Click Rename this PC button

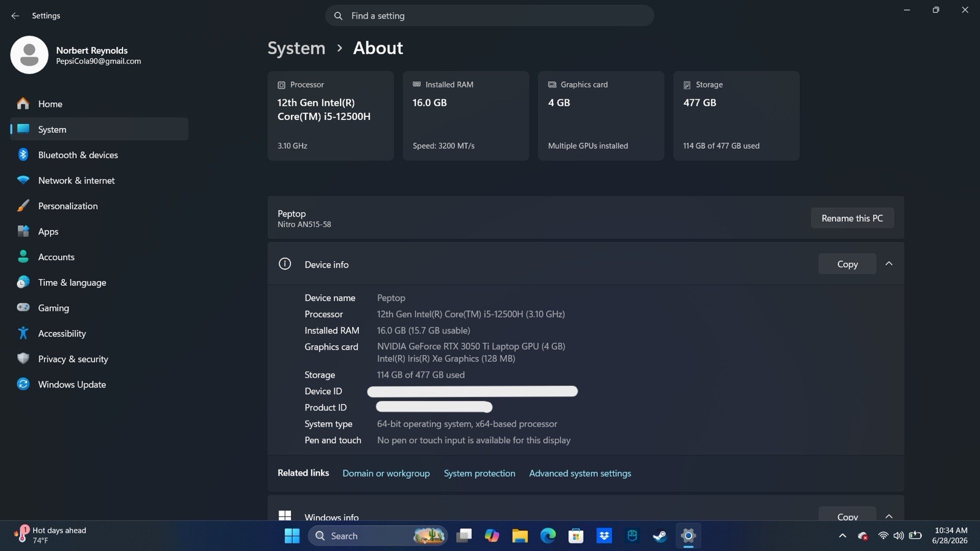pos(852,218)
